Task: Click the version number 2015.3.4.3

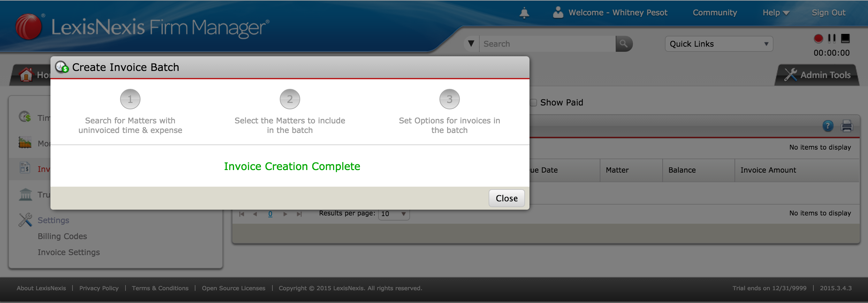Action: 836,288
